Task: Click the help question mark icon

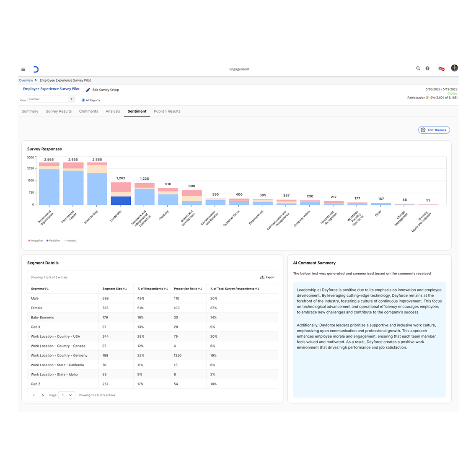Action: [427, 68]
